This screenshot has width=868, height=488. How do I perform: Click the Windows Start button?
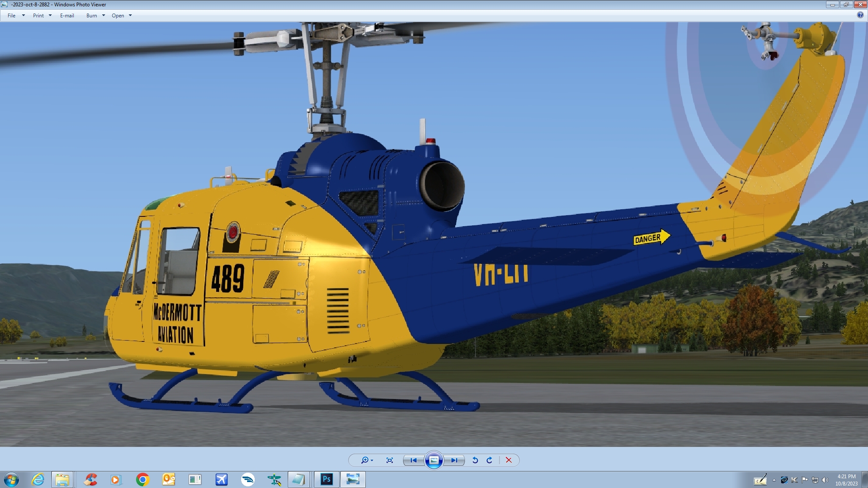(x=11, y=480)
